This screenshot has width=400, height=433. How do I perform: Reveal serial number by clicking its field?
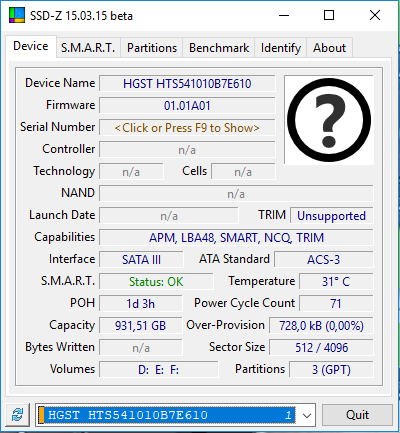coord(187,128)
